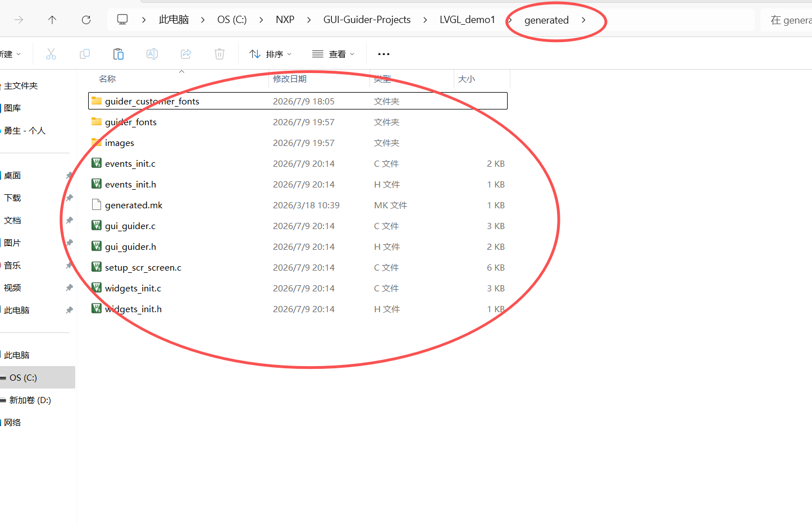
Task: Open the 查看 view dropdown
Action: tap(334, 54)
